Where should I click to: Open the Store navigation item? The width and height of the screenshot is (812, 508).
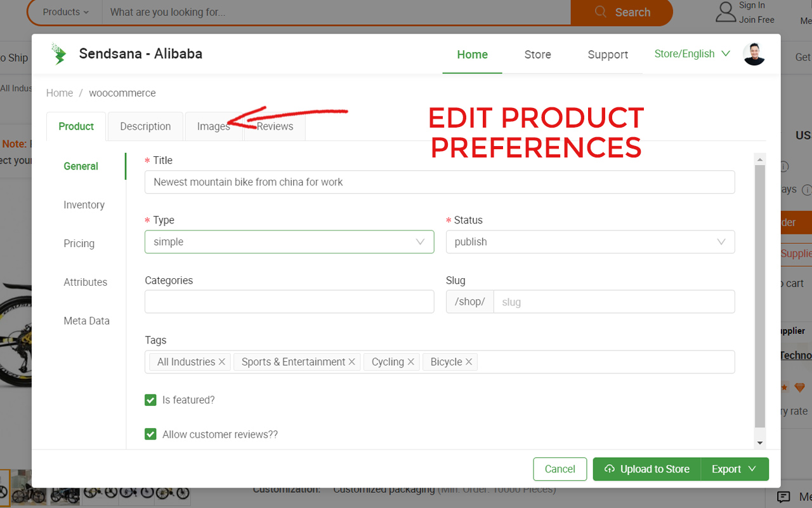click(x=538, y=55)
